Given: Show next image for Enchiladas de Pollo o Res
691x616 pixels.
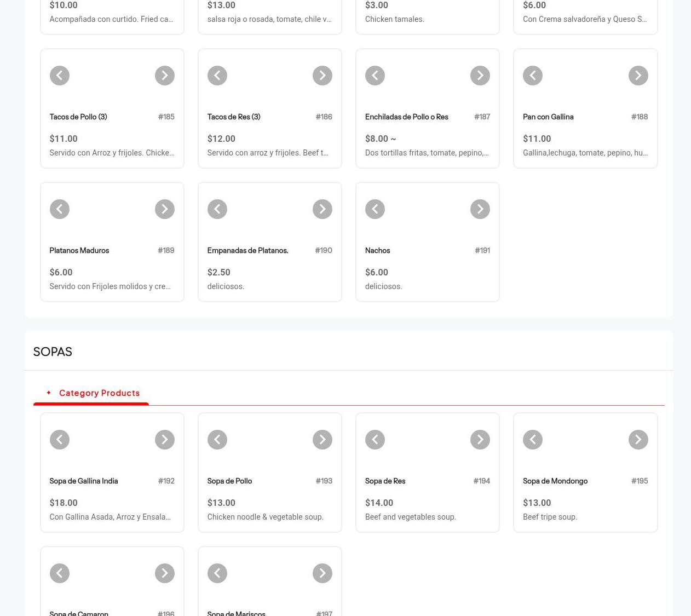Looking at the screenshot, I should pyautogui.click(x=480, y=76).
